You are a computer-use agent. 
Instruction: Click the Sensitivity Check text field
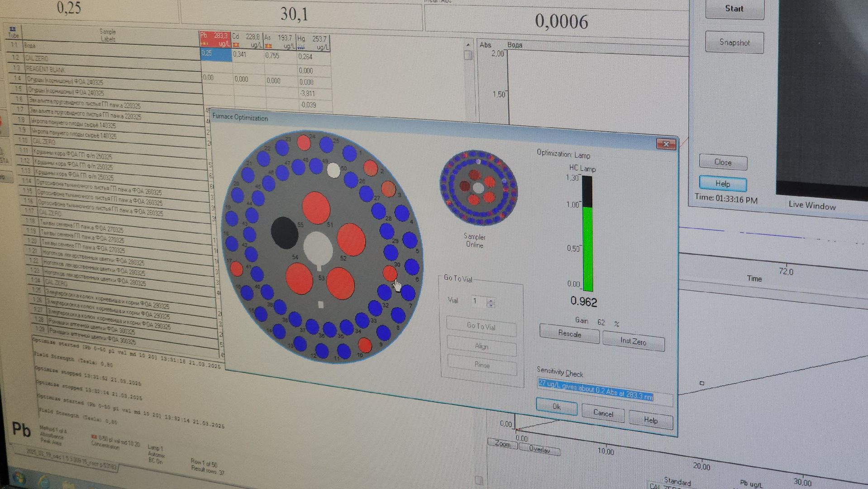point(595,390)
